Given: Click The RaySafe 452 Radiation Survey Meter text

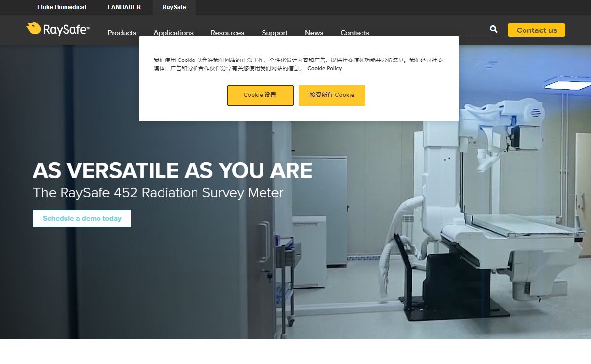Looking at the screenshot, I should coord(158,193).
